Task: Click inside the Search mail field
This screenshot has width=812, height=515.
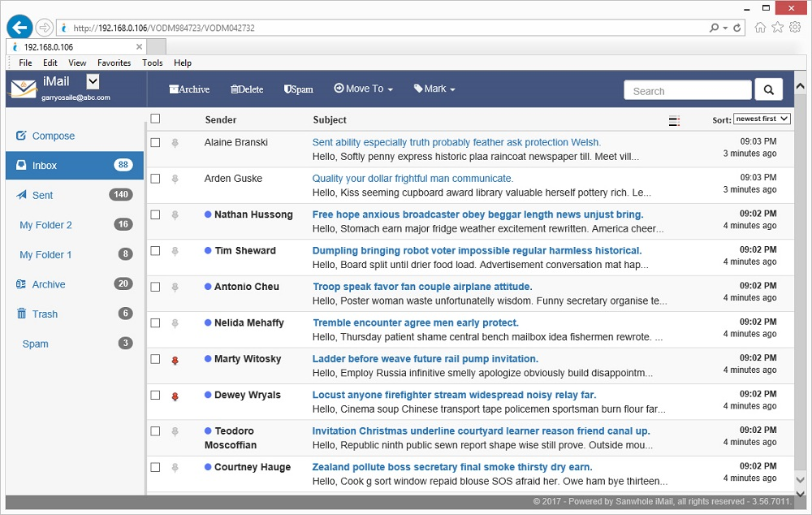Action: (x=687, y=89)
